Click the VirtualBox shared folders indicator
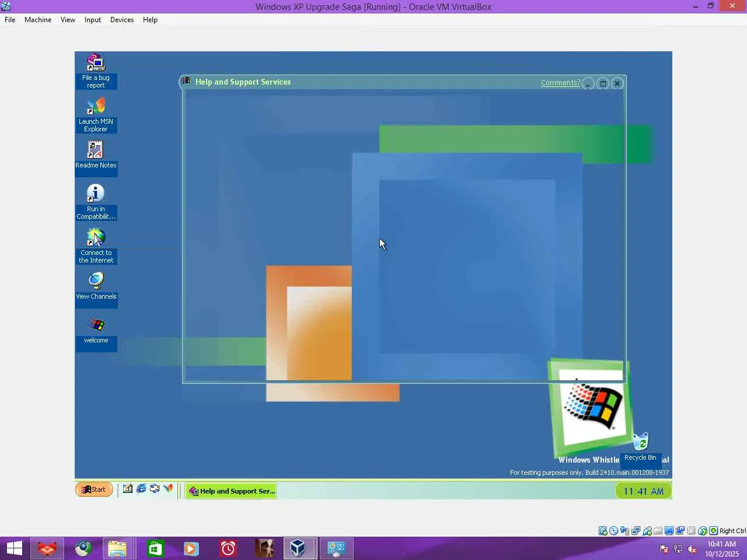 [658, 531]
